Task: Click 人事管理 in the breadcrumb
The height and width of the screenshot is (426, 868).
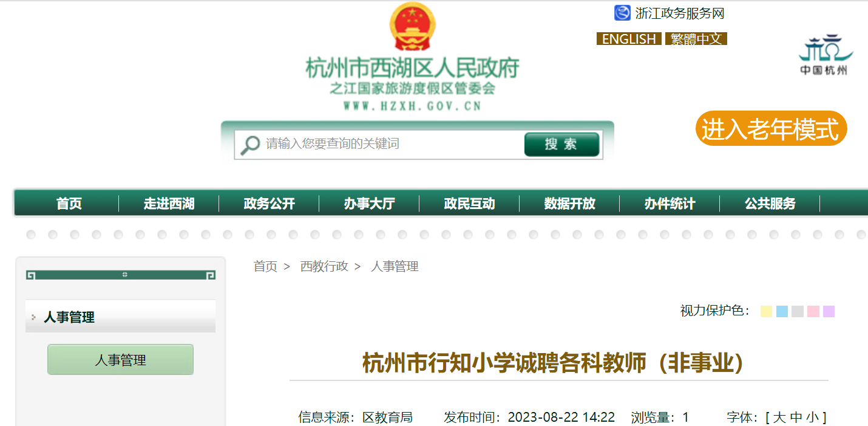Action: (395, 266)
